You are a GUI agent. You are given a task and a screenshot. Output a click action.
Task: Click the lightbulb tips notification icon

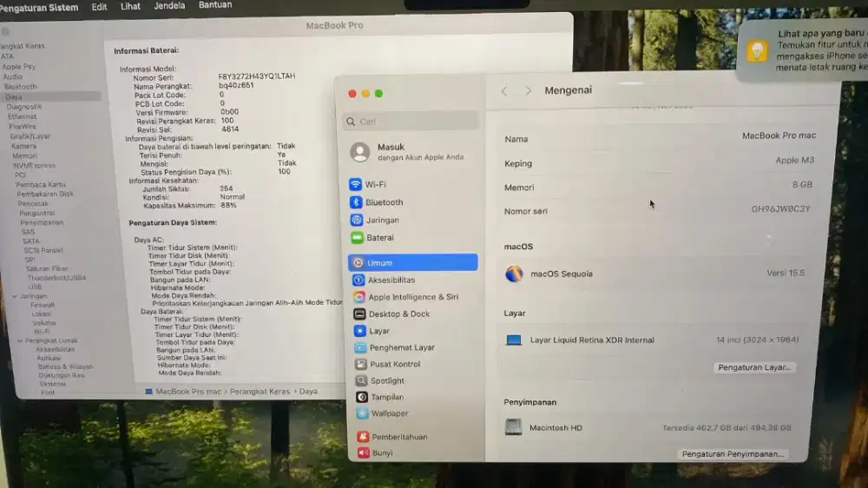tap(757, 51)
